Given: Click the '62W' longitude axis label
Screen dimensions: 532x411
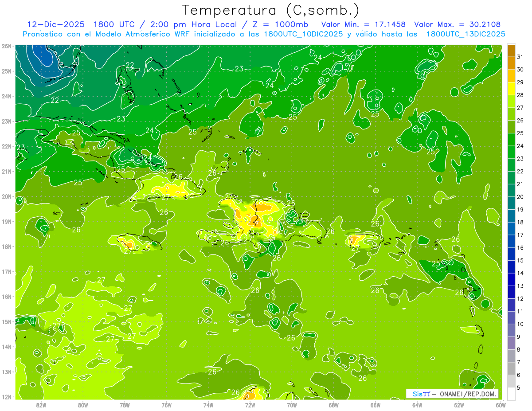Looking at the screenshot, I should (x=459, y=405).
